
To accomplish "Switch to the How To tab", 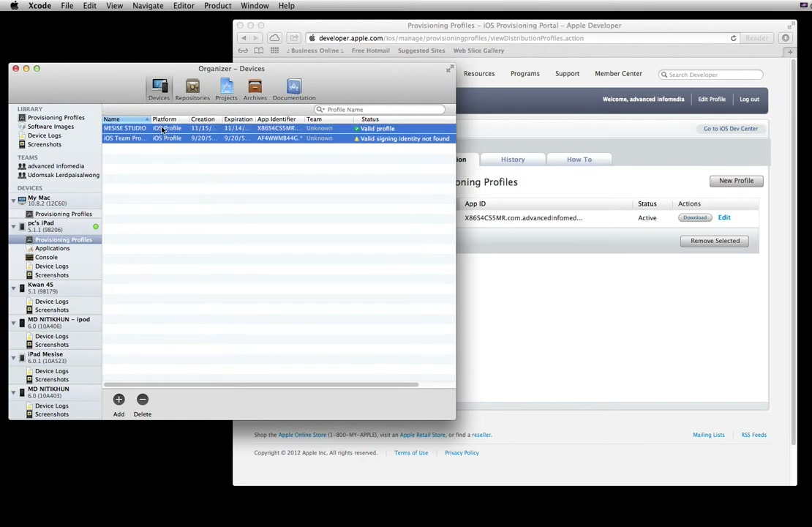I will point(579,160).
